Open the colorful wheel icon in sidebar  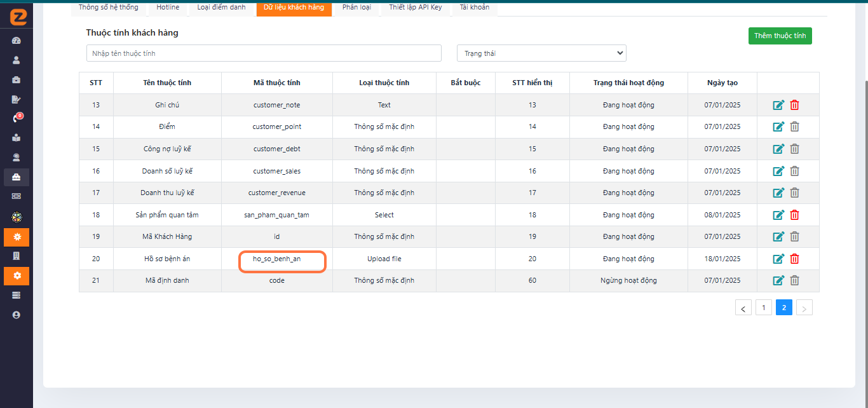click(x=17, y=217)
